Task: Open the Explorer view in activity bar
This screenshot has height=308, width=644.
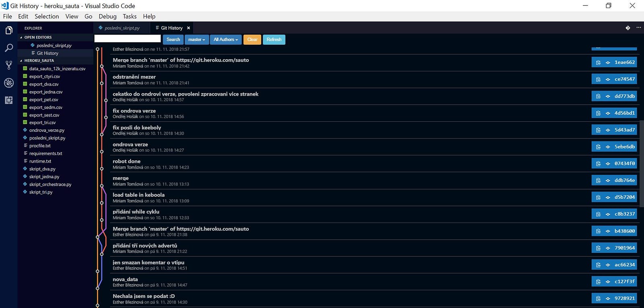Action: click(x=9, y=30)
